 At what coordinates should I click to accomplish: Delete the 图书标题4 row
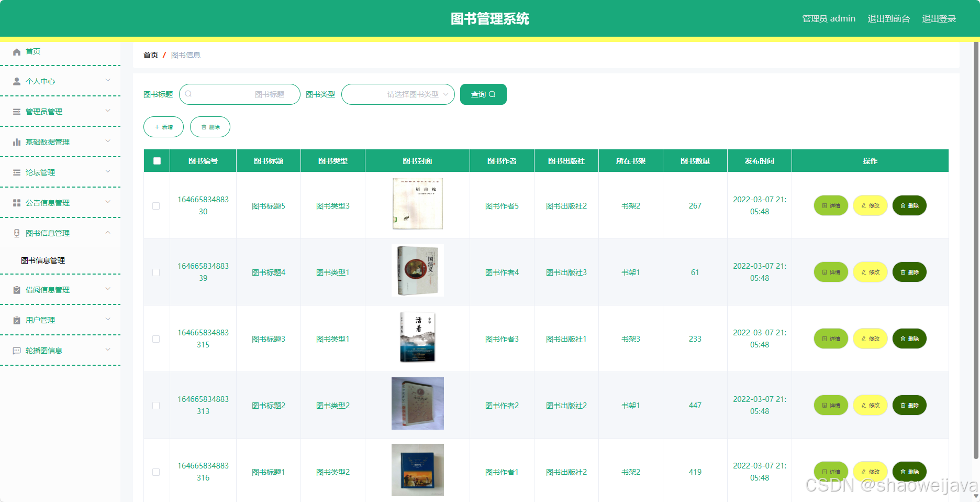tap(909, 272)
